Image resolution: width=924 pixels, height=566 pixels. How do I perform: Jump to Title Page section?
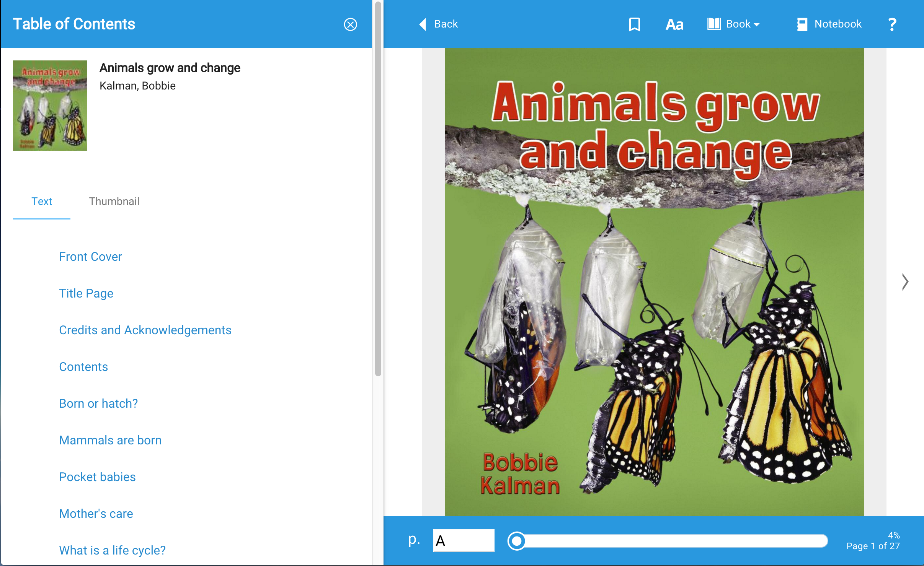[86, 293]
